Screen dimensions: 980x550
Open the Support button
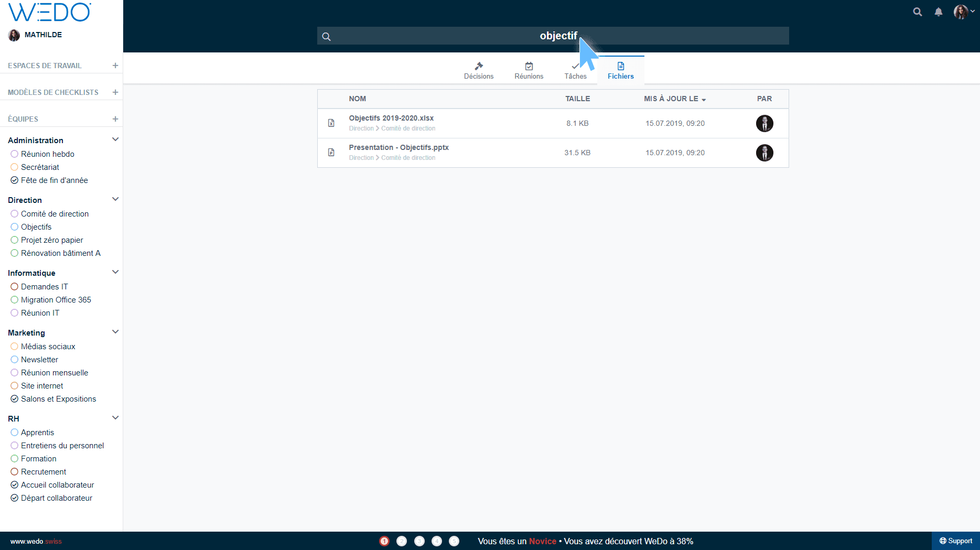pyautogui.click(x=955, y=541)
